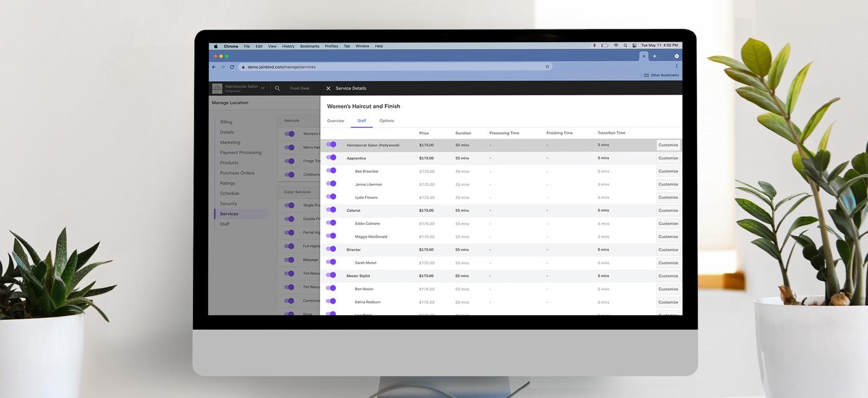
Task: Expand the Hairistocrat Salon location dropdown
Action: (x=263, y=88)
